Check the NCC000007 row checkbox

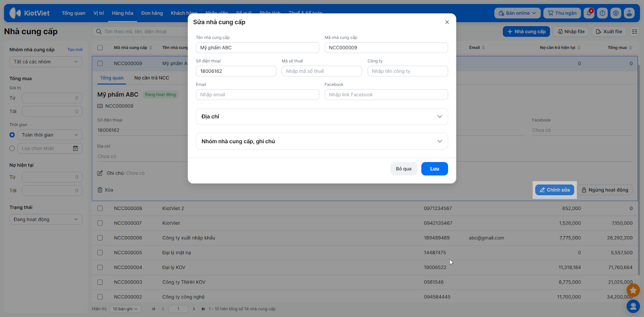(x=100, y=223)
